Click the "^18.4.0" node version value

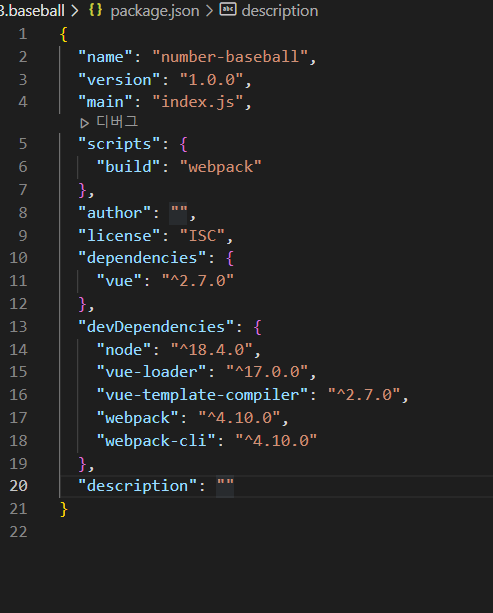[212, 350]
